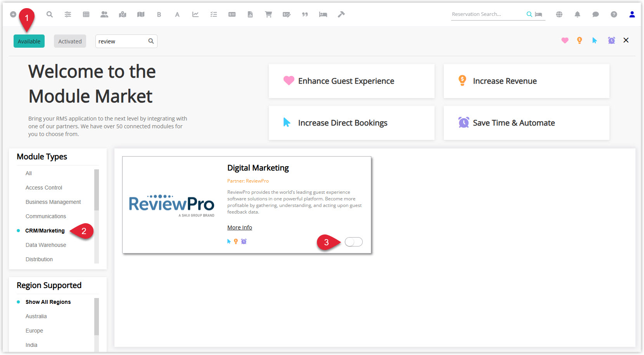Open the sliders settings icon in toolbar
The height and width of the screenshot is (355, 644).
click(68, 14)
